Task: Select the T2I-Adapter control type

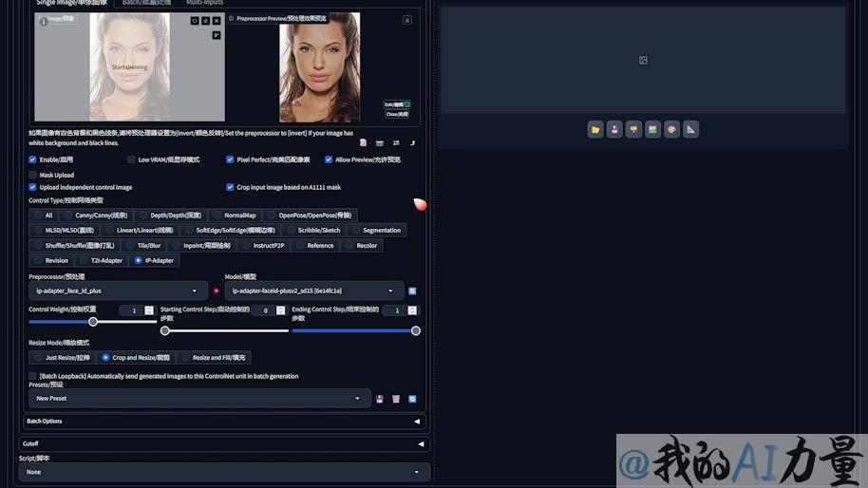Action: (x=102, y=260)
